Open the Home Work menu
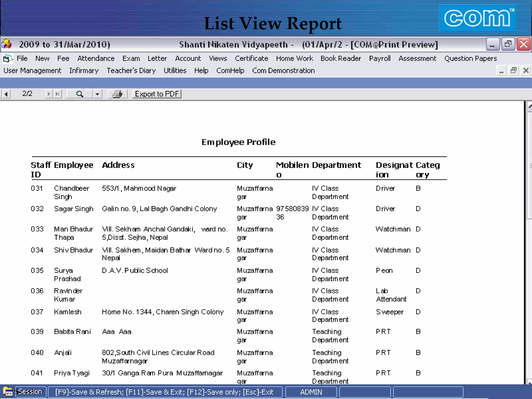Screen dimensions: 532x399 click(x=295, y=58)
